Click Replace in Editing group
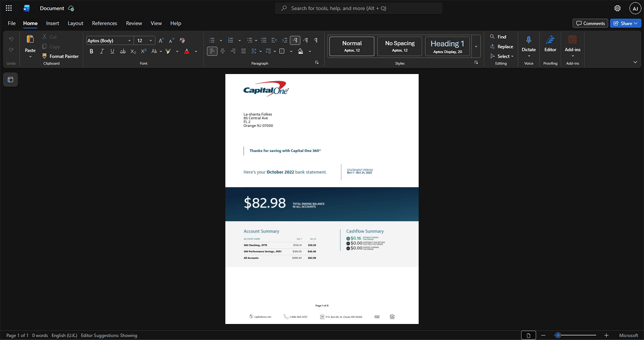 pos(502,47)
